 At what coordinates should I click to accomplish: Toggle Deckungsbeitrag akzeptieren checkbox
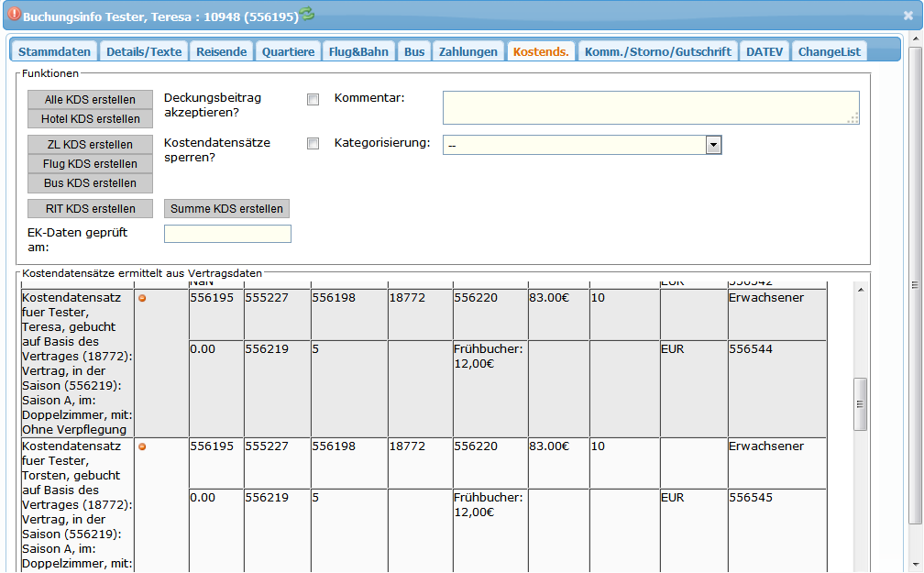click(313, 99)
